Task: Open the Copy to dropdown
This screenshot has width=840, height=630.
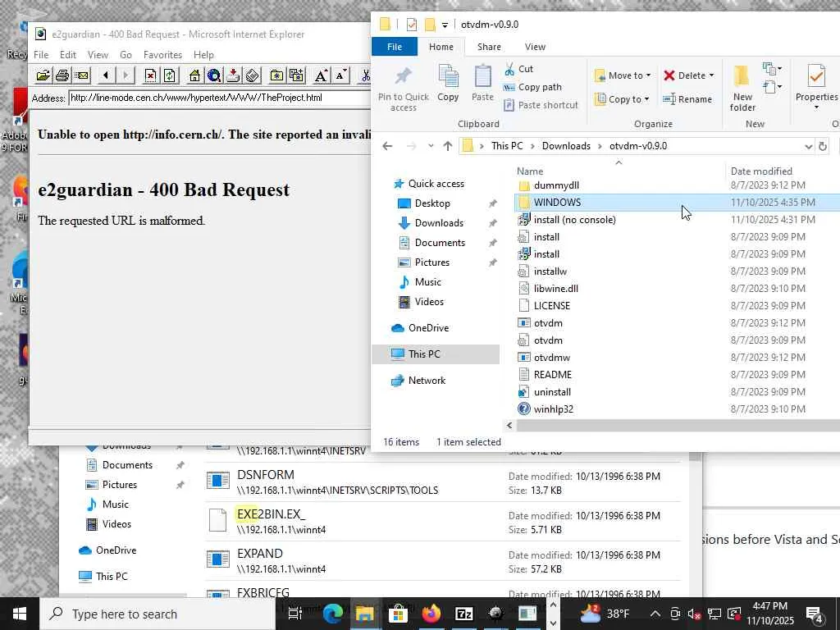Action: coord(623,99)
